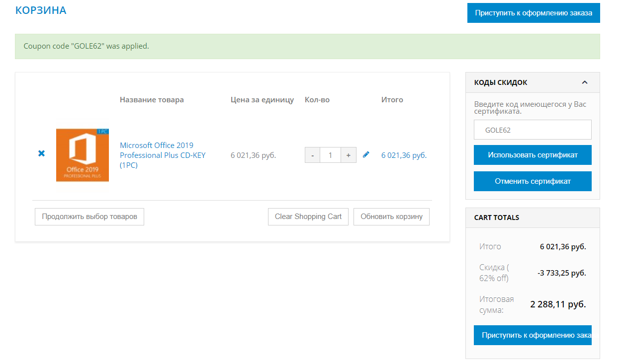The height and width of the screenshot is (364, 624).
Task: Open the Office 2019 product thumbnail
Action: tap(83, 155)
